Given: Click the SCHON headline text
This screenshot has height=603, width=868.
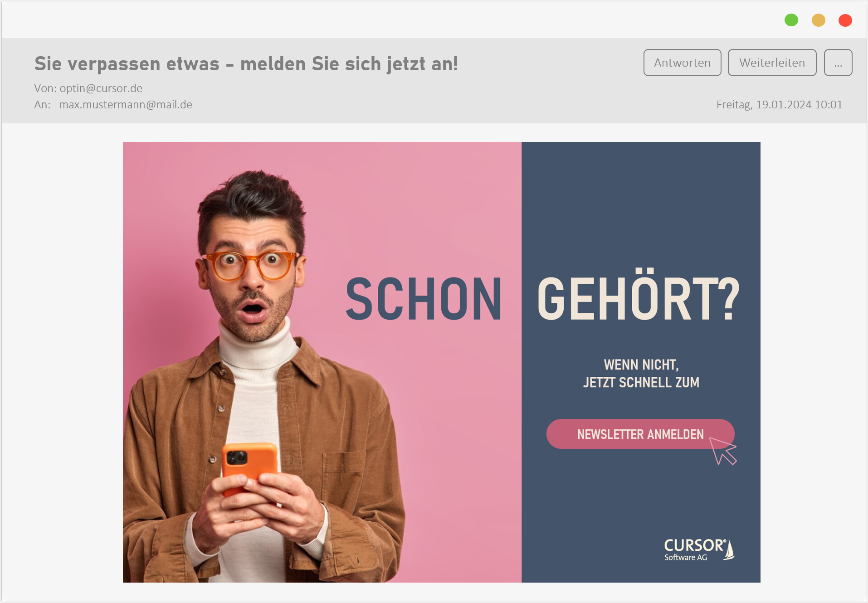Looking at the screenshot, I should click(424, 299).
